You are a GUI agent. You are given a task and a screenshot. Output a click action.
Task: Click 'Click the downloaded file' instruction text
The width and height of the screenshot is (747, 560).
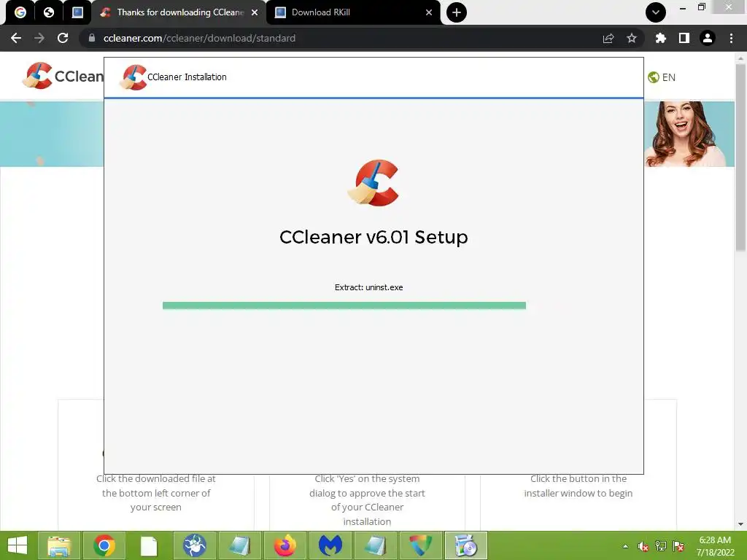[156, 493]
